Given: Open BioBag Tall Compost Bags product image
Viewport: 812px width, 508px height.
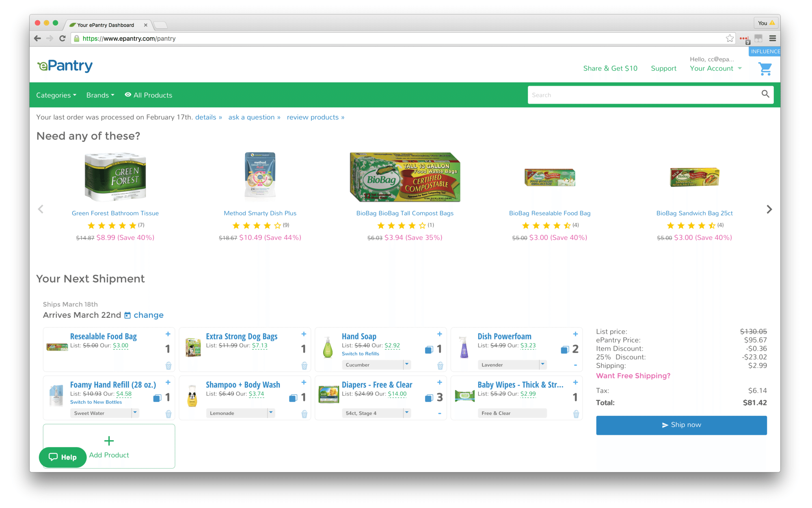Looking at the screenshot, I should click(x=405, y=177).
